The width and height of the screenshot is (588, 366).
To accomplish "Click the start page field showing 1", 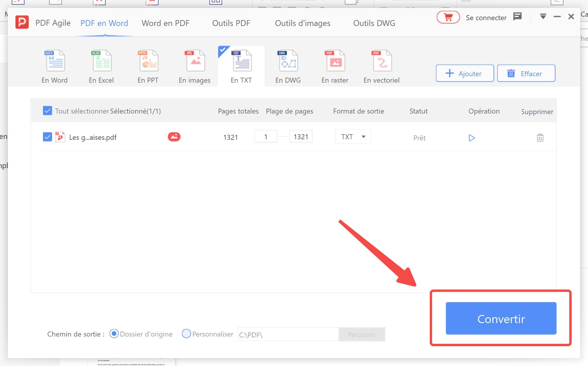I will 266,137.
